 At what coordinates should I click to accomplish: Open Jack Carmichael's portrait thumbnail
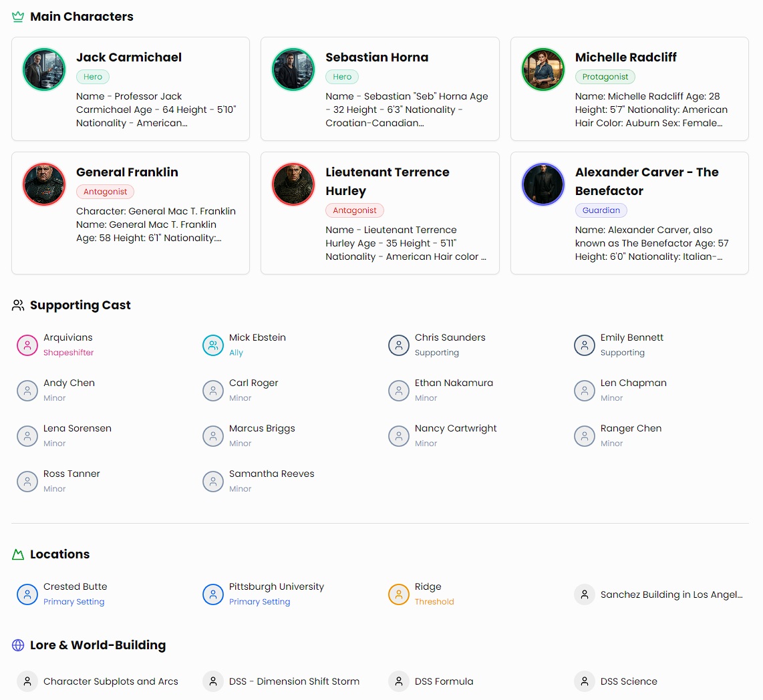(44, 69)
